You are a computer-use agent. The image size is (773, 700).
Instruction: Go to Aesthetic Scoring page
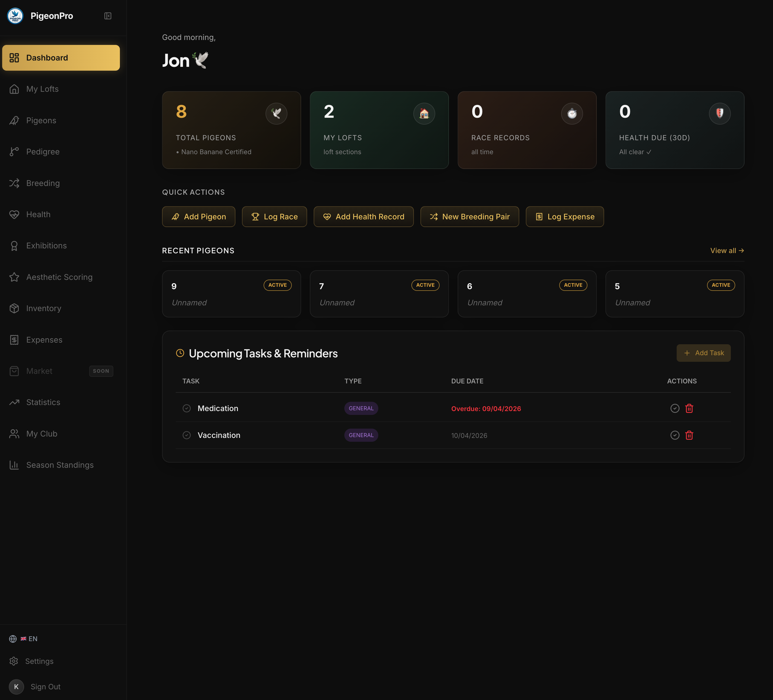[59, 277]
